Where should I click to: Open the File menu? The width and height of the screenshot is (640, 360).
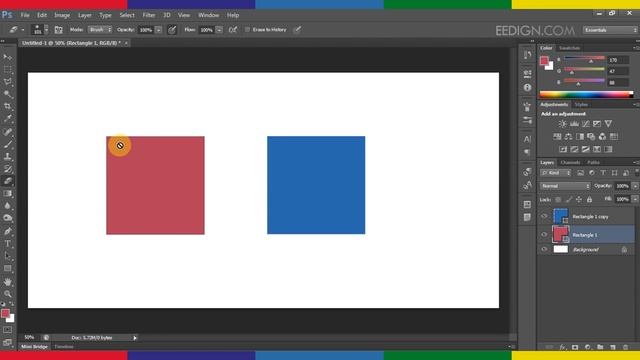[25, 15]
